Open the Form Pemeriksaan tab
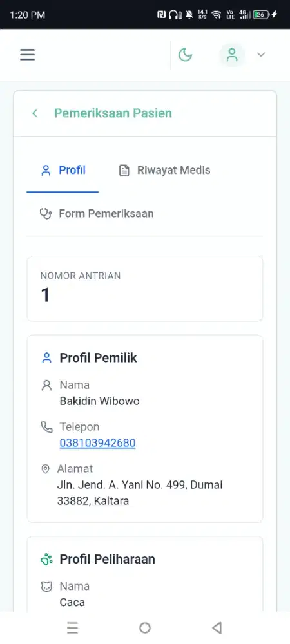 click(x=97, y=214)
